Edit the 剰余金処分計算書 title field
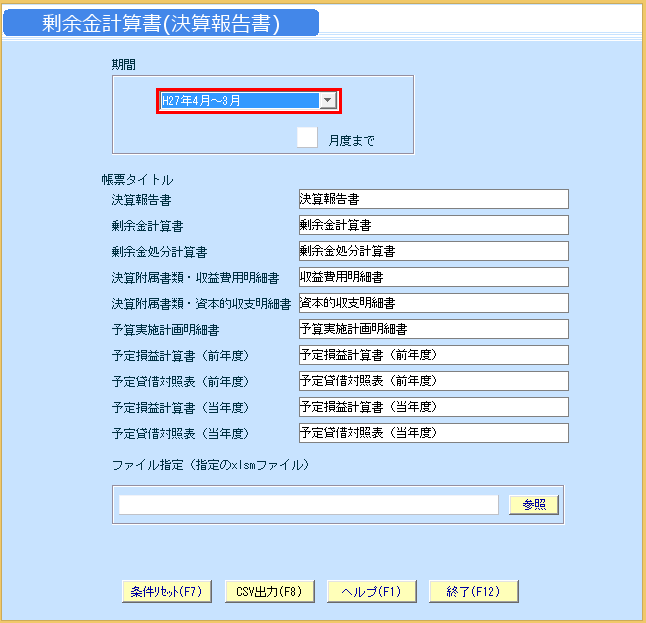 coord(433,251)
